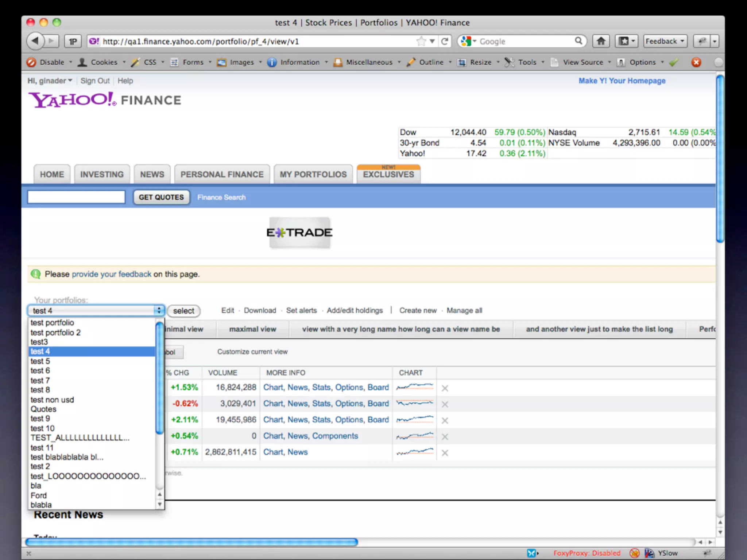Click the Create new portfolio link
This screenshot has width=747, height=560.
418,311
